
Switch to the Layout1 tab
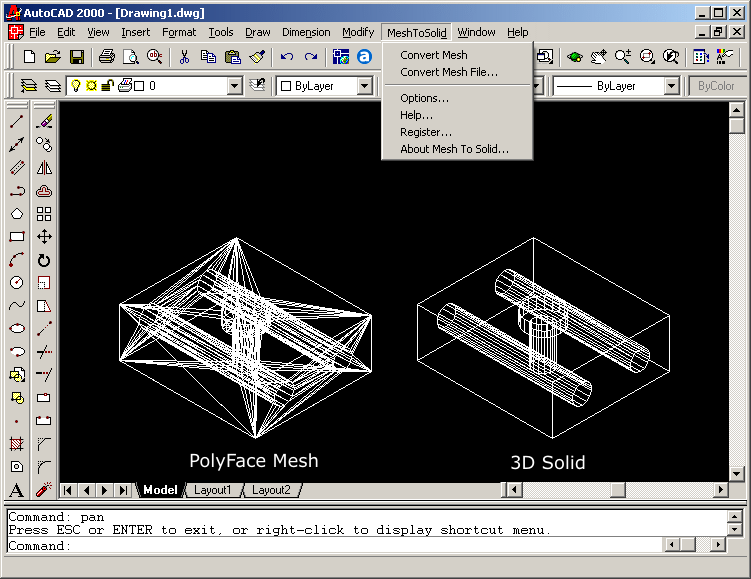212,490
